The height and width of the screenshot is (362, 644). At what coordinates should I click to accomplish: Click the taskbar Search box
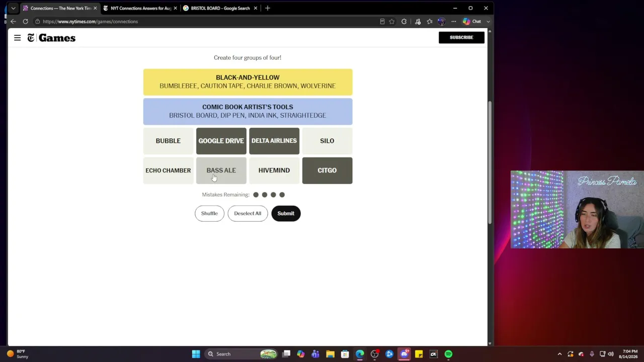click(242, 354)
